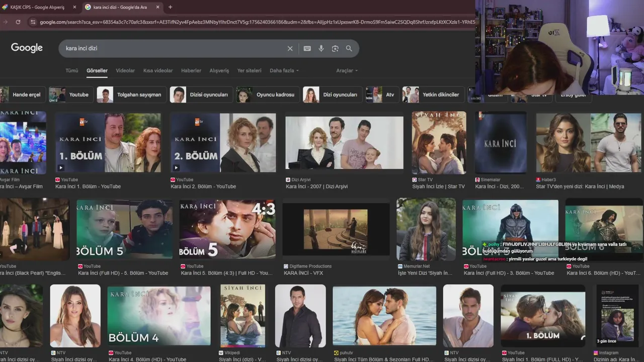Image resolution: width=644 pixels, height=362 pixels.
Task: Switch to KAŞIK CİPS Google Alışveriş tab
Action: 37,7
